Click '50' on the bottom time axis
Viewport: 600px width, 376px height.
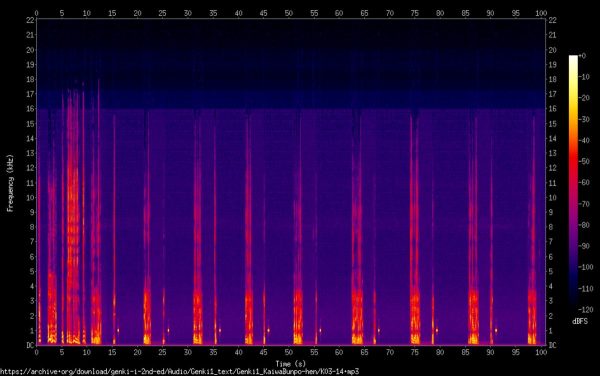(x=289, y=352)
